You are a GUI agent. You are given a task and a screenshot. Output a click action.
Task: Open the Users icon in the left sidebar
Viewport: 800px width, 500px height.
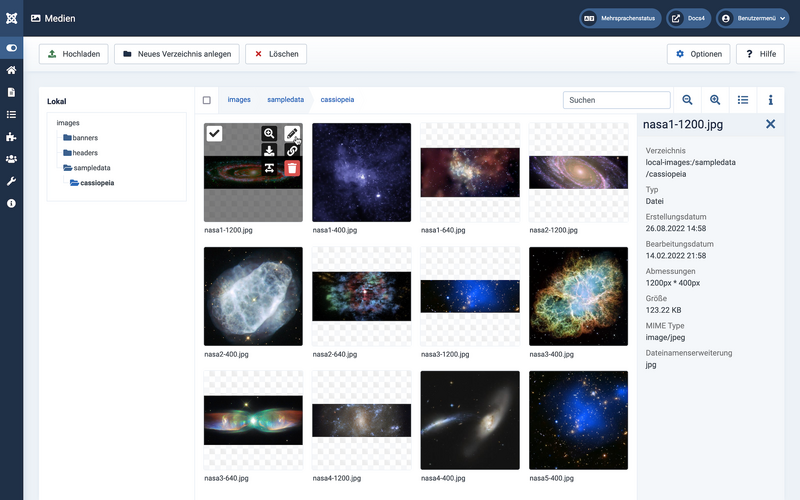pos(11,159)
